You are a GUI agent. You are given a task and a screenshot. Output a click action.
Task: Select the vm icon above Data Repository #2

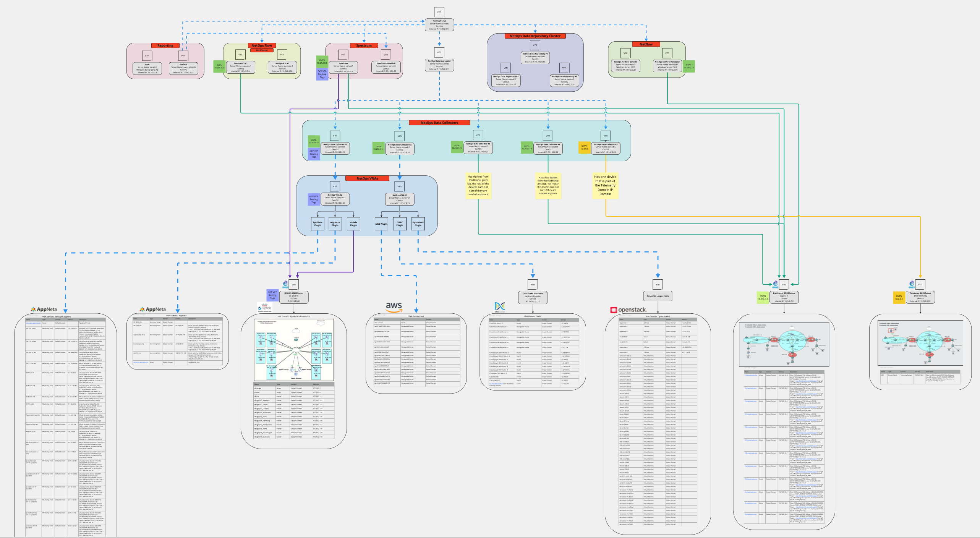tap(506, 68)
